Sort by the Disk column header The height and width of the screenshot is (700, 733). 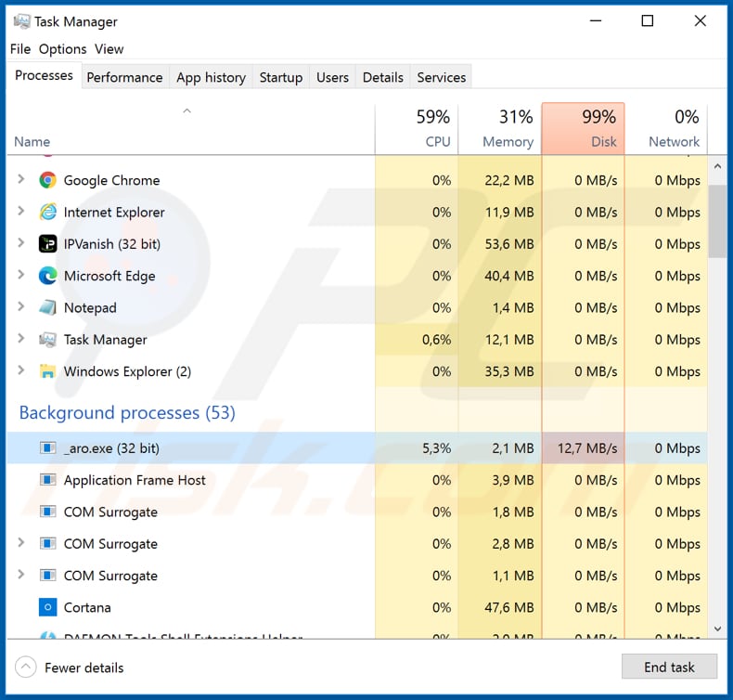pyautogui.click(x=583, y=129)
